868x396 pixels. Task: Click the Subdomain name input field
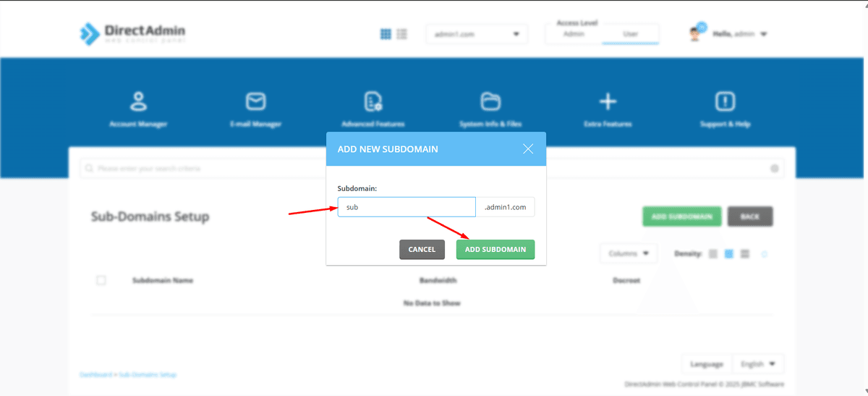pos(407,207)
